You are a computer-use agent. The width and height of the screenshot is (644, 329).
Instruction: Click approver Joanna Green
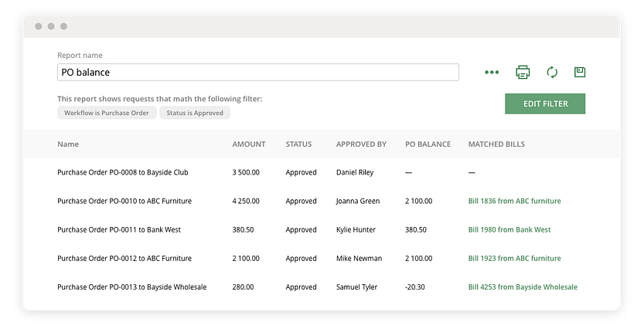358,201
